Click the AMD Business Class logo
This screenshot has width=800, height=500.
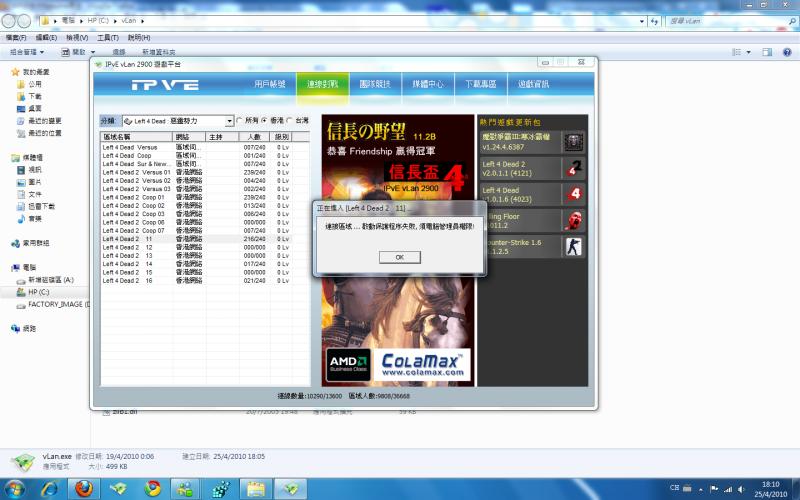click(348, 365)
